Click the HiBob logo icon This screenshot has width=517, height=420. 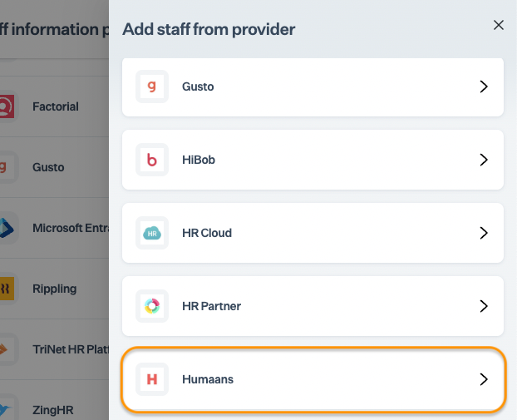coord(152,160)
